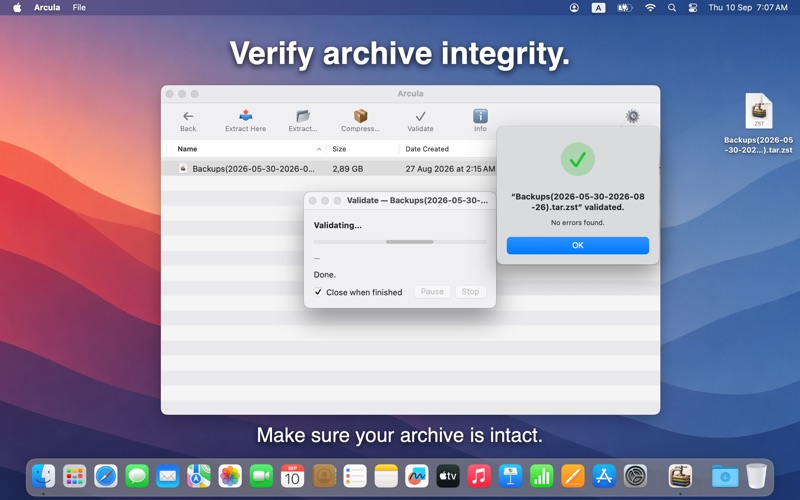Select the Backups archive row
800x500 pixels.
click(329, 169)
